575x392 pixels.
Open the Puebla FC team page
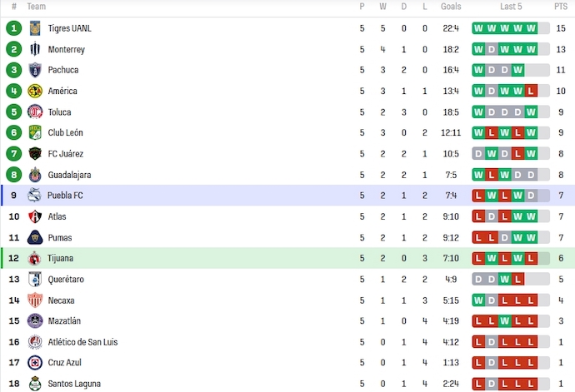65,196
